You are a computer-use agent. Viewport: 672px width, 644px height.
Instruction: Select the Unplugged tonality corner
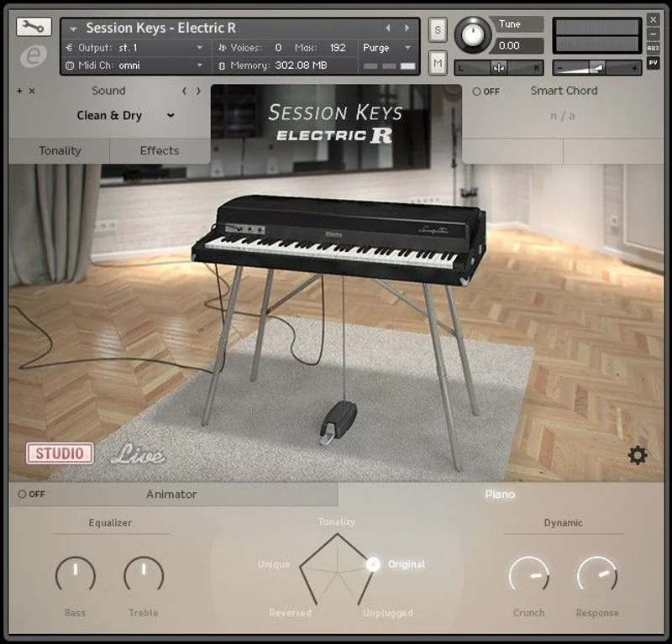tap(388, 613)
